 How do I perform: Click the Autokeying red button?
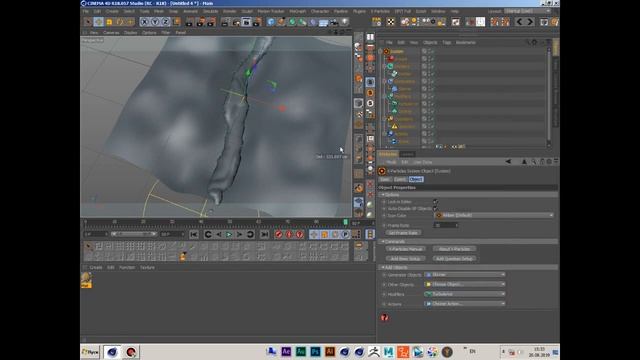tap(289, 234)
